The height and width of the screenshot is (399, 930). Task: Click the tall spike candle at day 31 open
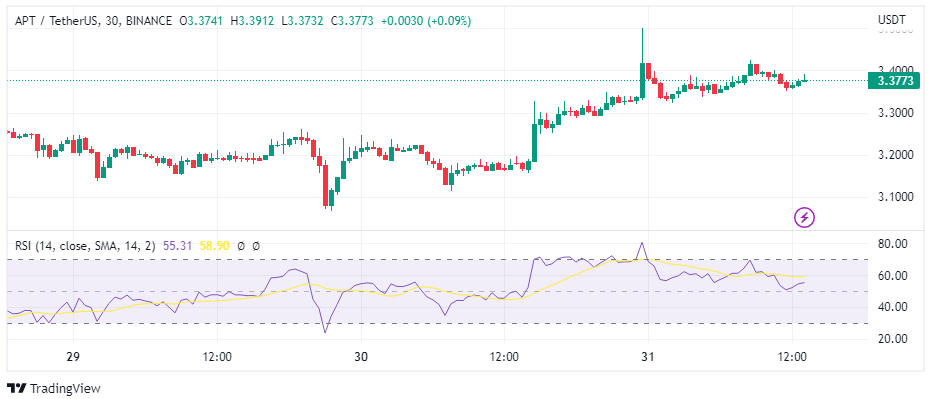point(642,63)
